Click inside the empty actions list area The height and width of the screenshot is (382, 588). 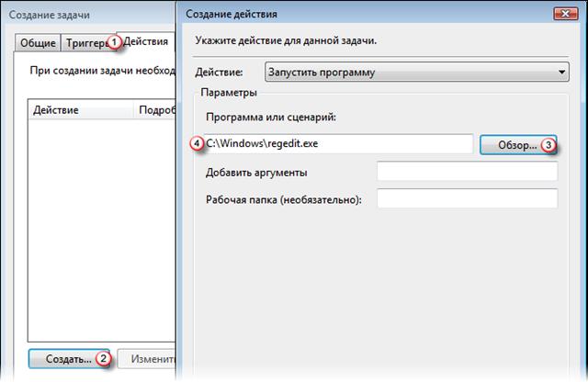coord(102,230)
